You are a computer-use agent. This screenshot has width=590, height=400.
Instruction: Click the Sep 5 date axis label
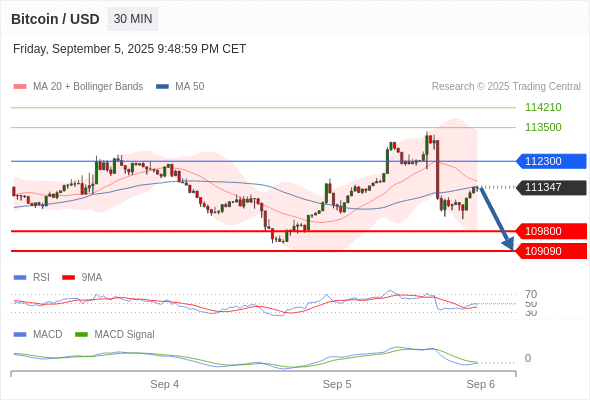[x=337, y=384]
